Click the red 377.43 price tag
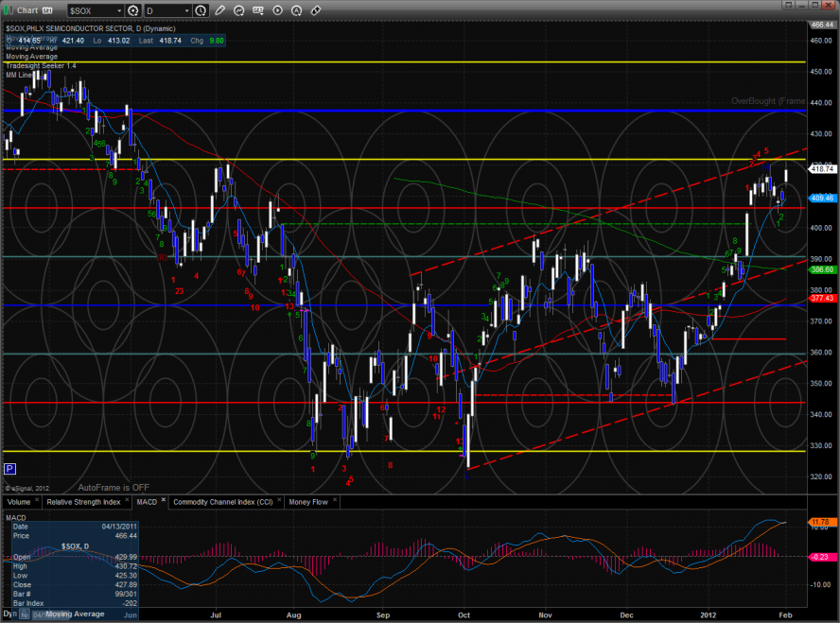The width and height of the screenshot is (840, 623). pyautogui.click(x=822, y=298)
